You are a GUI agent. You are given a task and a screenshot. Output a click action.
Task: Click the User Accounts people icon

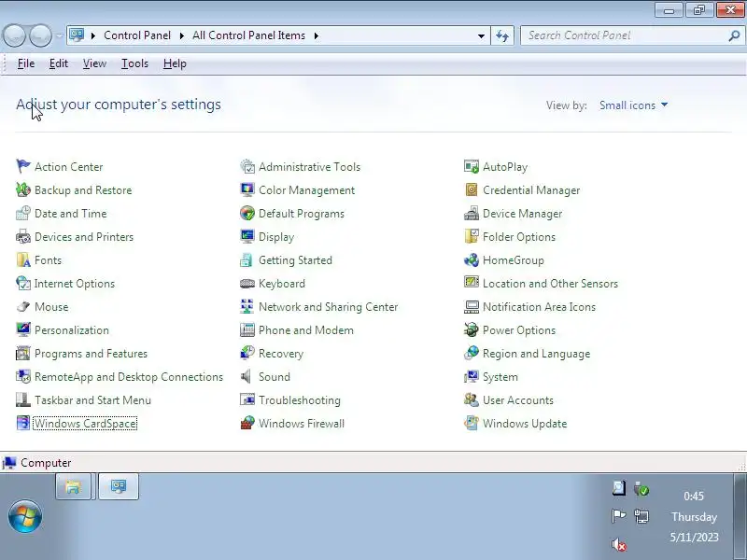pyautogui.click(x=472, y=400)
